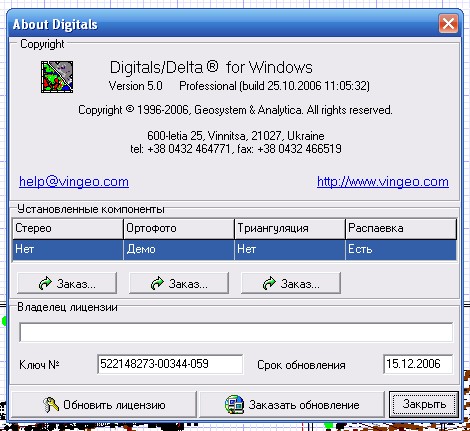This screenshot has width=470, height=431.
Task: Select the Ортофото column header
Action: click(x=179, y=229)
